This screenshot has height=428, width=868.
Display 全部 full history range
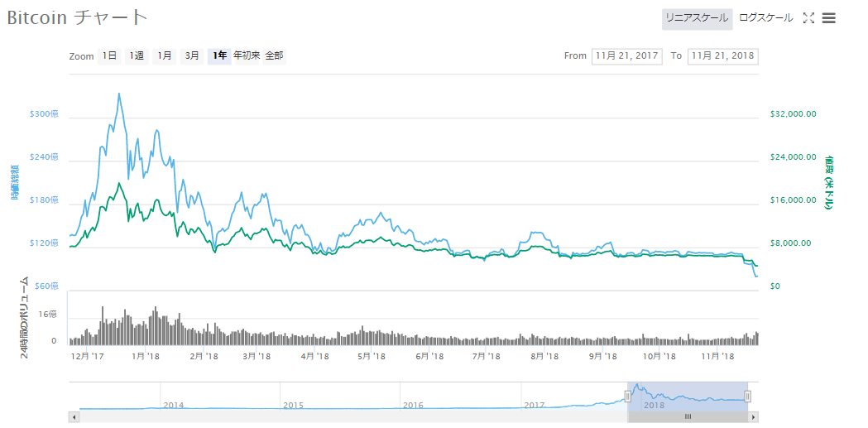tap(275, 56)
